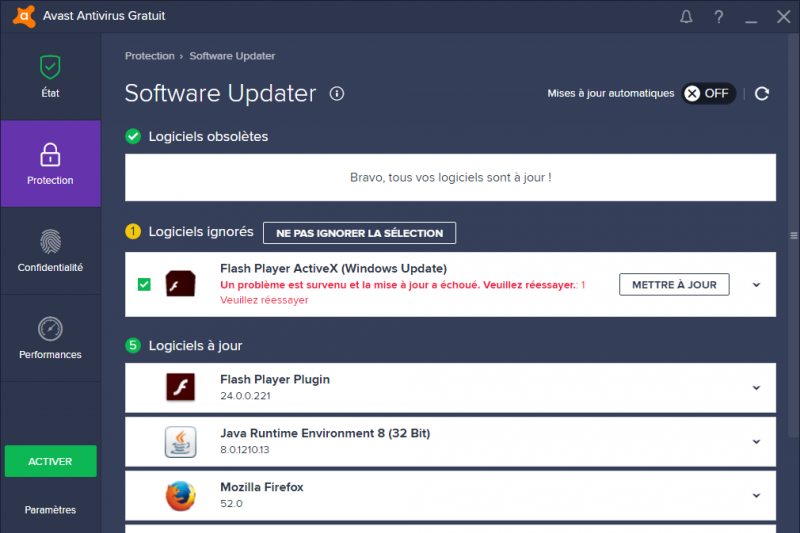The image size is (800, 533).
Task: Show Software Updater info icon
Action: click(x=337, y=94)
